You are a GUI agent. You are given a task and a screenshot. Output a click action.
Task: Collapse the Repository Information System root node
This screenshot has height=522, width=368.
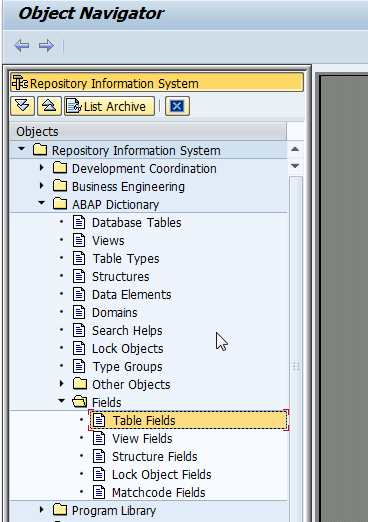[22, 149]
